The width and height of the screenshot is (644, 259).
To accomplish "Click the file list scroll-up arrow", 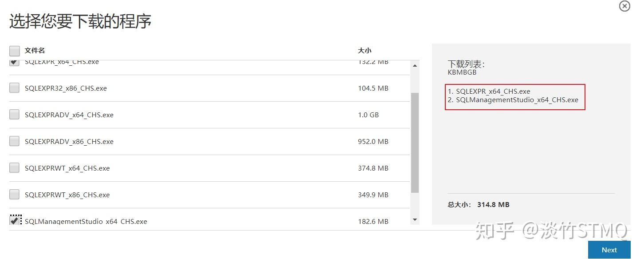I will click(415, 66).
